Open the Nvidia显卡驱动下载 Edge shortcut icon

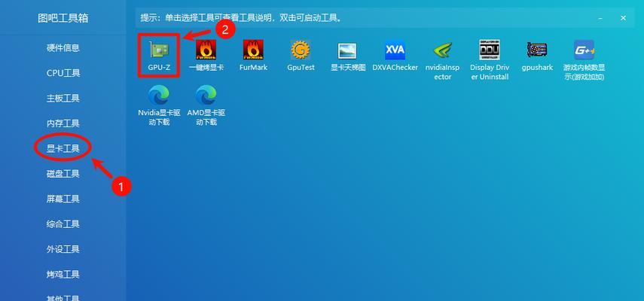click(x=159, y=96)
